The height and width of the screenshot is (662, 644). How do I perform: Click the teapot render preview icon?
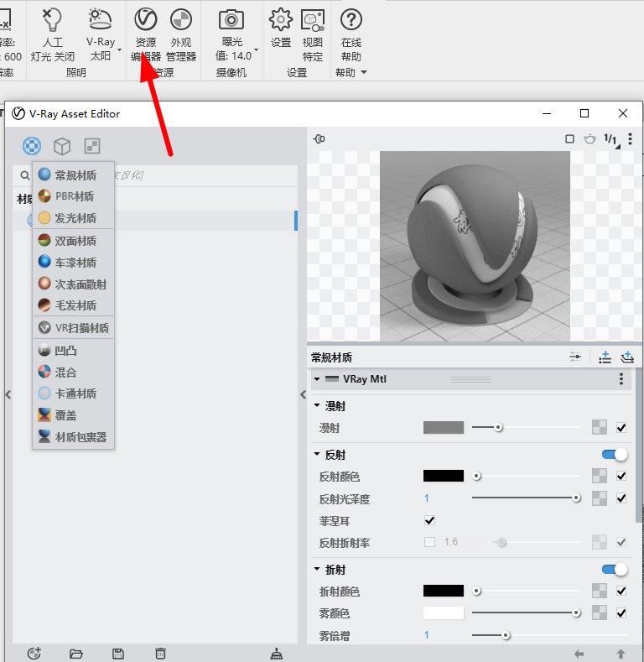[590, 139]
